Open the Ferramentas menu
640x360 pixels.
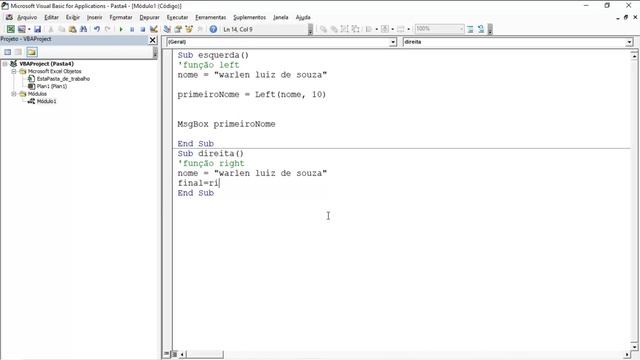click(x=211, y=17)
